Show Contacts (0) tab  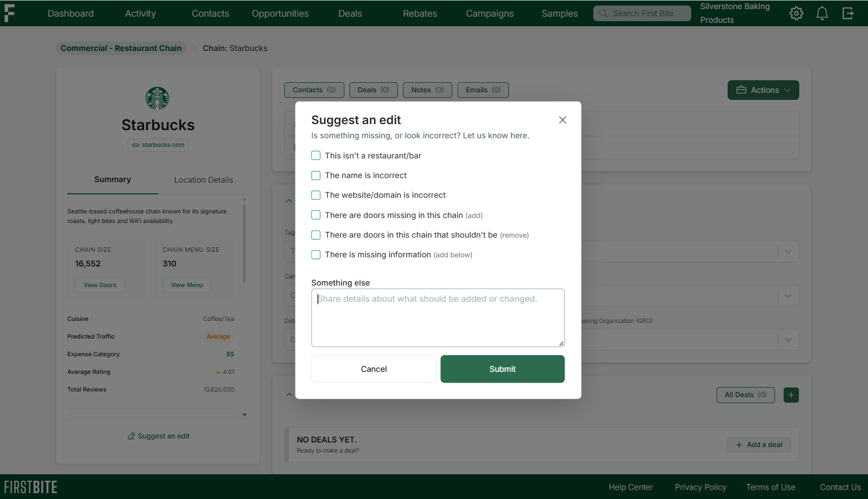[314, 90]
